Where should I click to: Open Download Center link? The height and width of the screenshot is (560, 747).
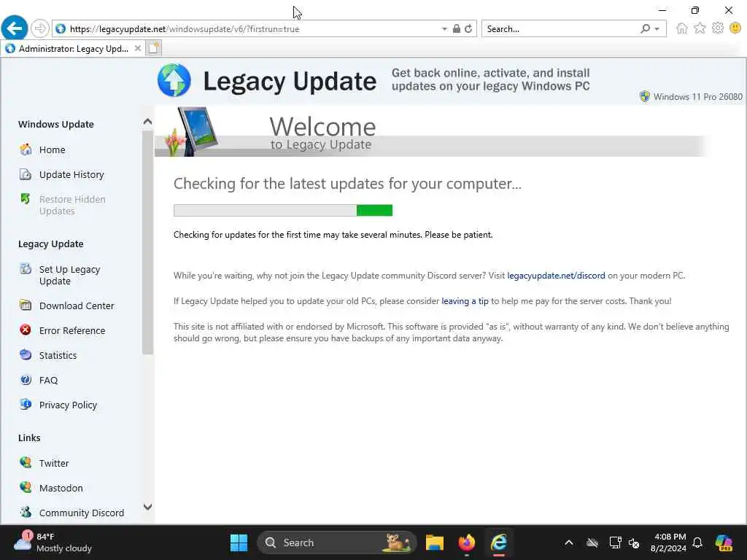point(77,306)
